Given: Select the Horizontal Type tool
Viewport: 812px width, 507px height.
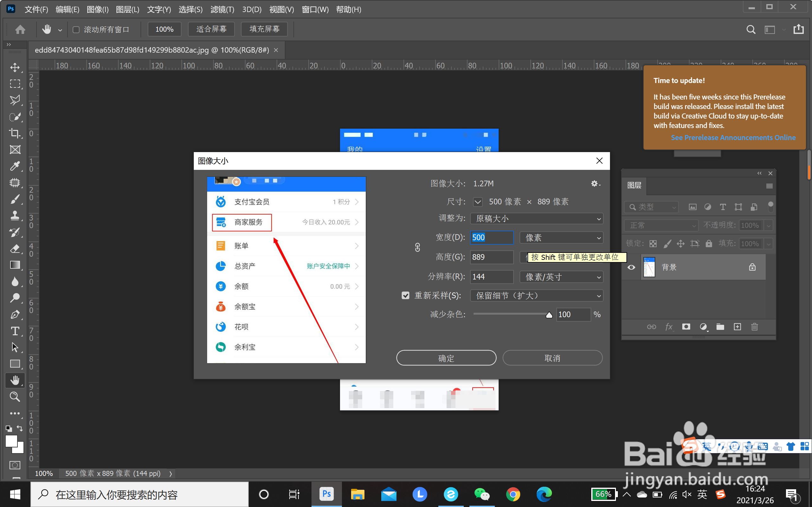Looking at the screenshot, I should (15, 331).
